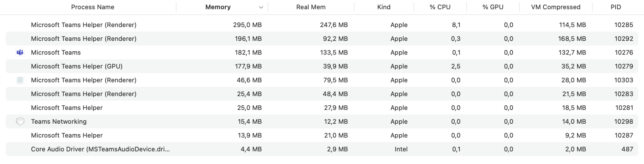Click the Teams Networking shield icon
Viewport: 644px width, 164px height.
20,121
